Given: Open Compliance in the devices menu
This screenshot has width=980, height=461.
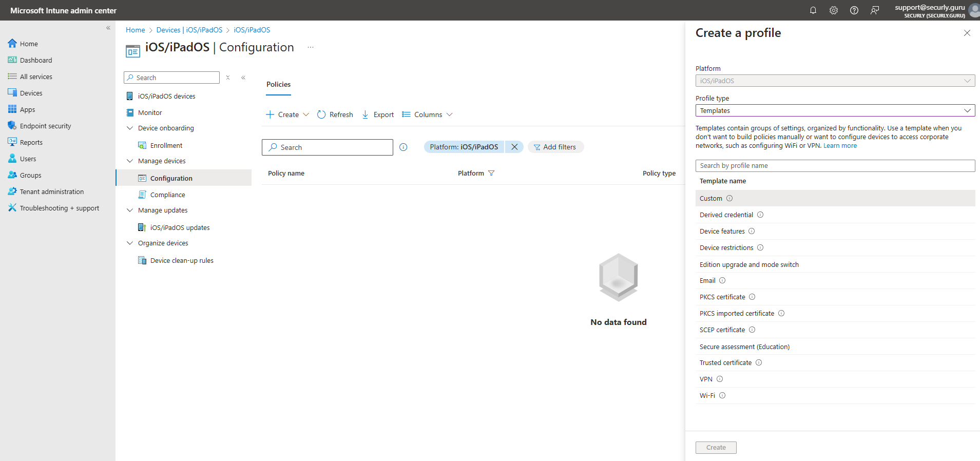Looking at the screenshot, I should pyautogui.click(x=167, y=195).
